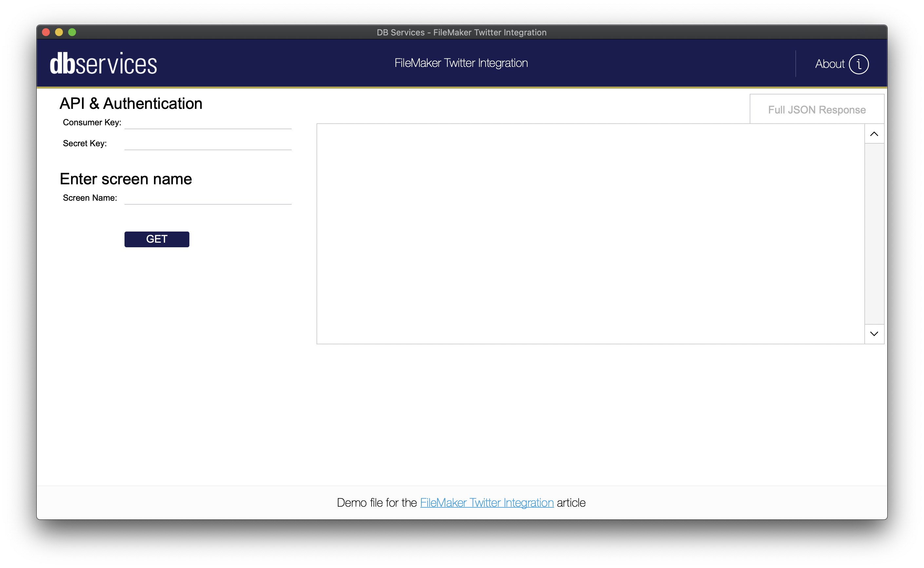Open the FileMaker Twitter Integration article link

[486, 503]
